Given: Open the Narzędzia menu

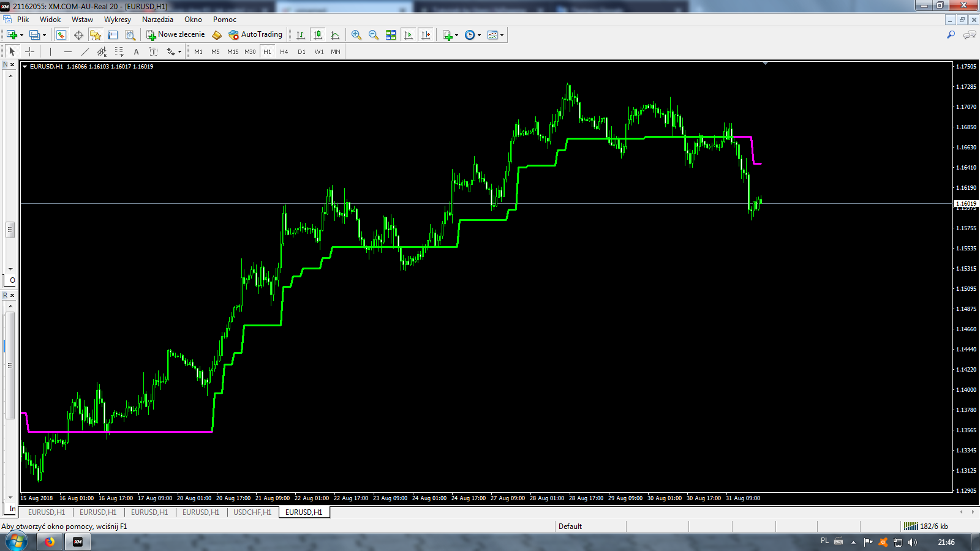Looking at the screenshot, I should pos(157,20).
